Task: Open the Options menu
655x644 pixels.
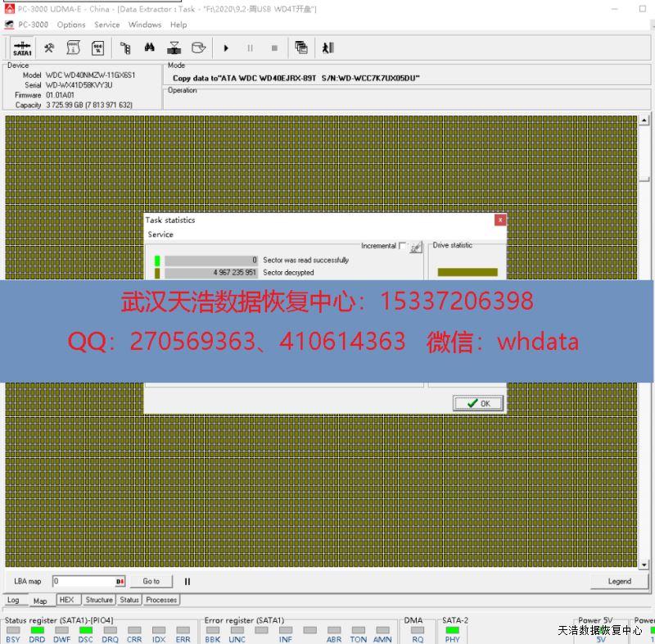Action: [x=71, y=25]
